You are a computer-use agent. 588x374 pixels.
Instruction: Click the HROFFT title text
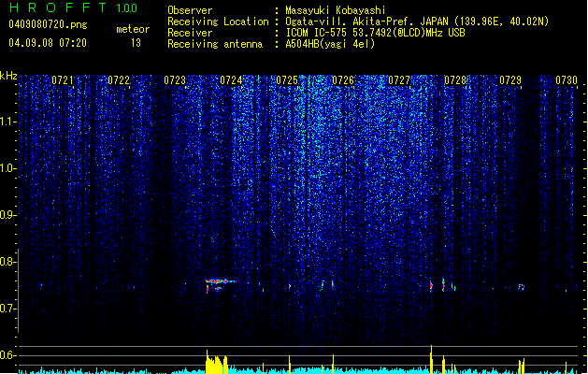pyautogui.click(x=59, y=7)
